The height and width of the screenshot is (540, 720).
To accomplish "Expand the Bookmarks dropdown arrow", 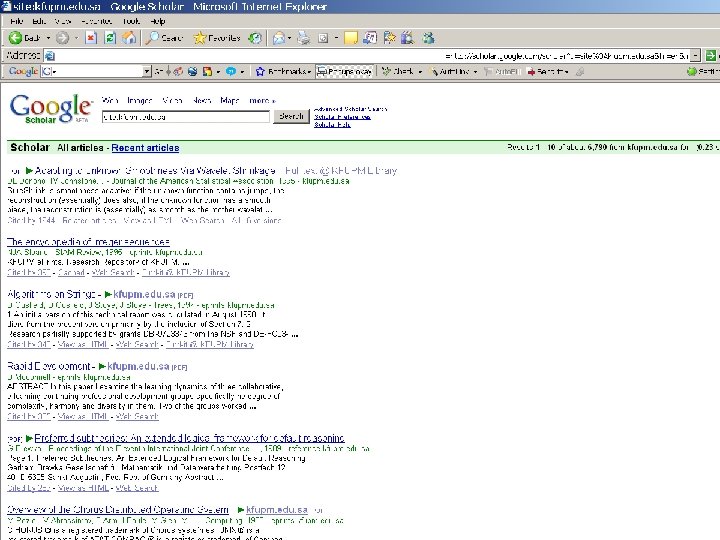I will tap(309, 72).
